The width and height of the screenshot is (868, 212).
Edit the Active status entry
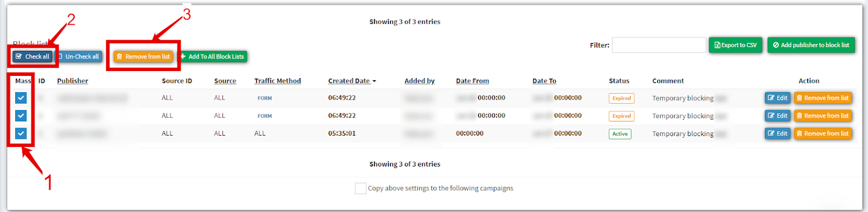pyautogui.click(x=777, y=133)
